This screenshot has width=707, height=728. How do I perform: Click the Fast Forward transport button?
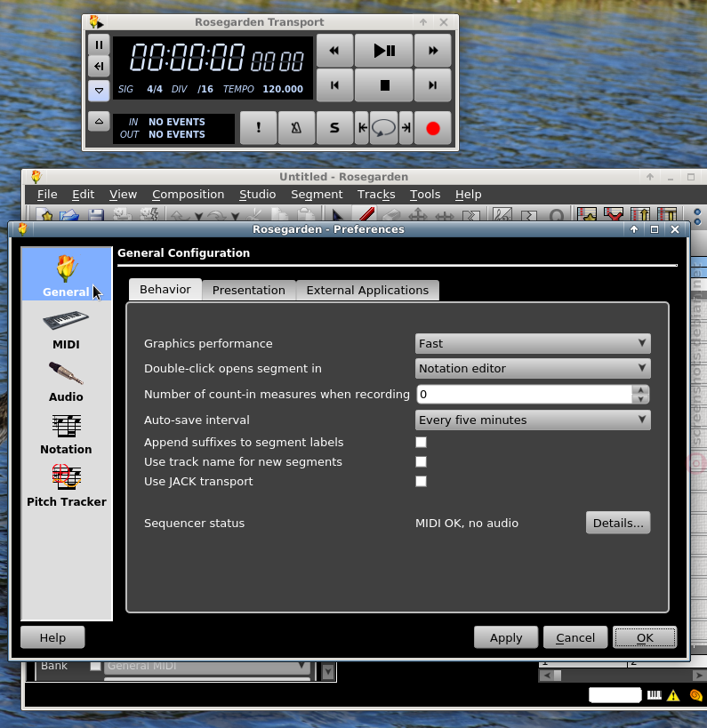point(432,51)
